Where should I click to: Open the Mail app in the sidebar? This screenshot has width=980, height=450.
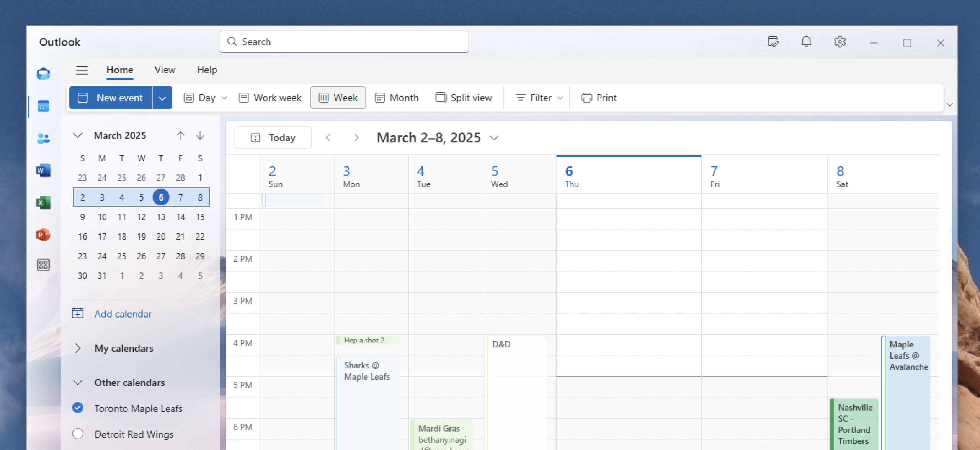43,73
